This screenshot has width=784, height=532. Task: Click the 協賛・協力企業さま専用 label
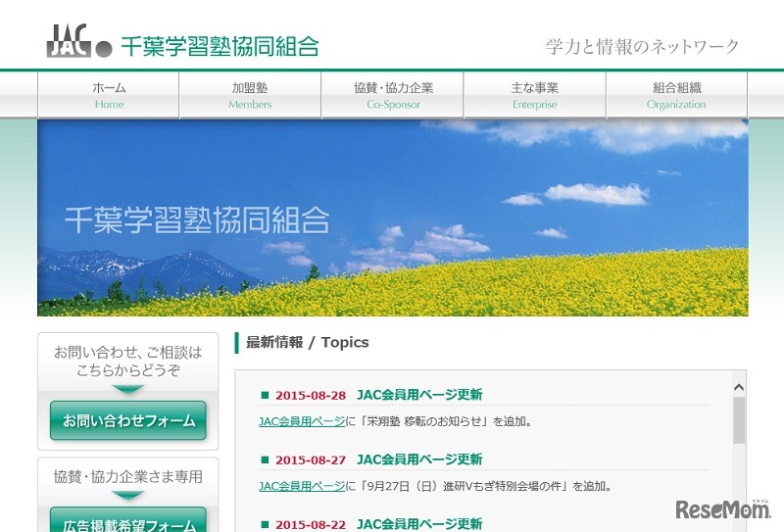(x=128, y=476)
